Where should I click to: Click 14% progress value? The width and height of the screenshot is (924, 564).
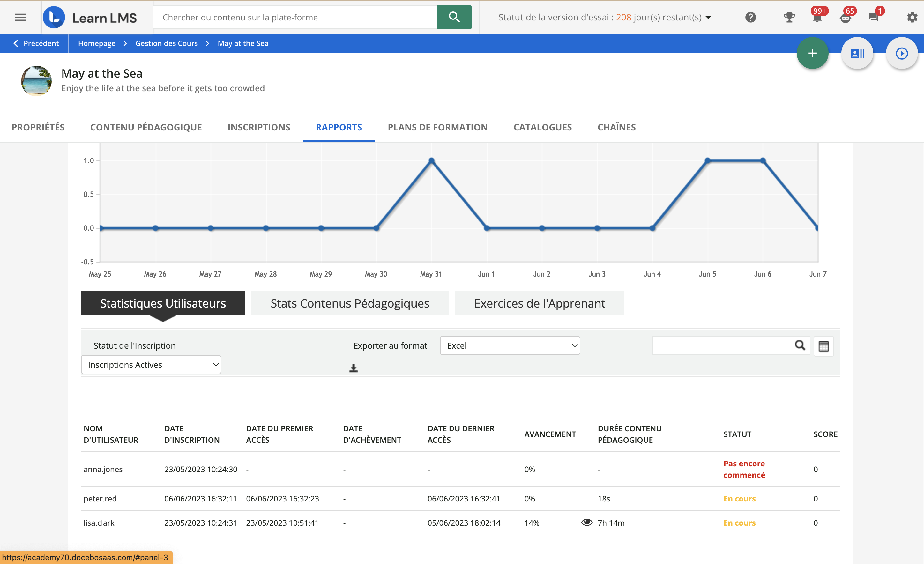532,523
